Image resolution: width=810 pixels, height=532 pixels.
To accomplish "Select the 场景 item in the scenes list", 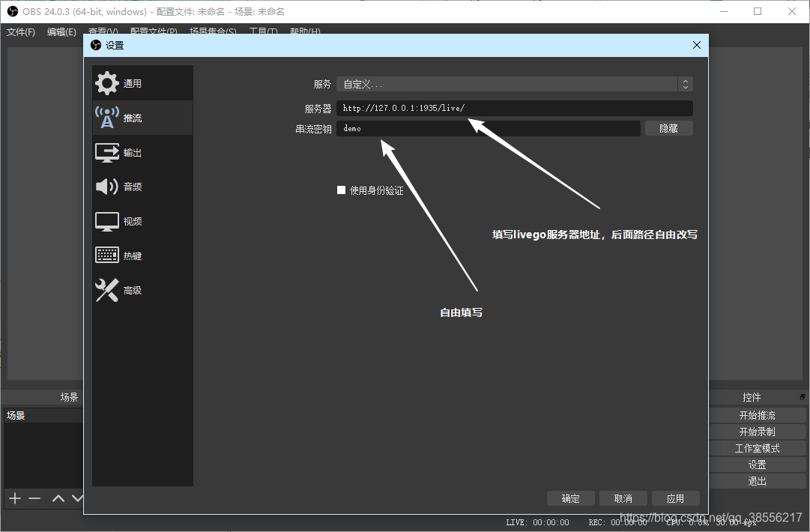I will pos(43,415).
